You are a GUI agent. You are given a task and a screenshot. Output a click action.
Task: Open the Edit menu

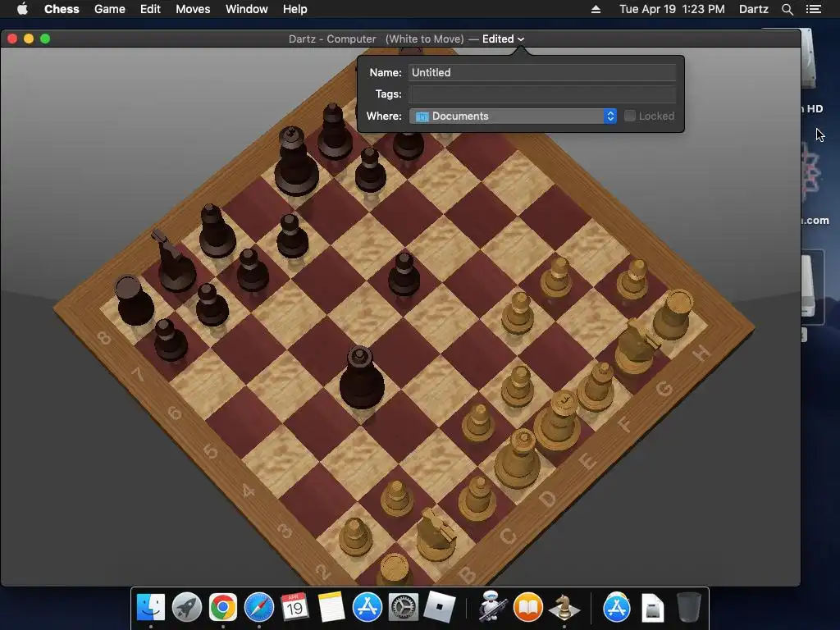[151, 9]
